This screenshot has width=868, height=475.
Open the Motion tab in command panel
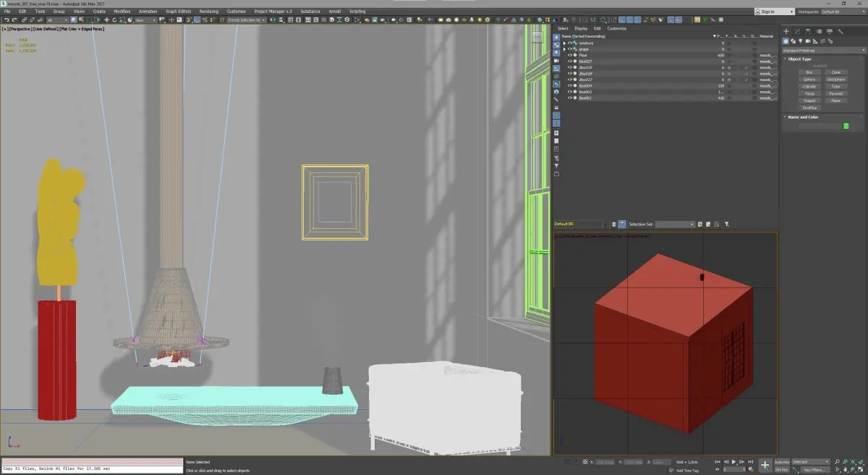(x=819, y=32)
